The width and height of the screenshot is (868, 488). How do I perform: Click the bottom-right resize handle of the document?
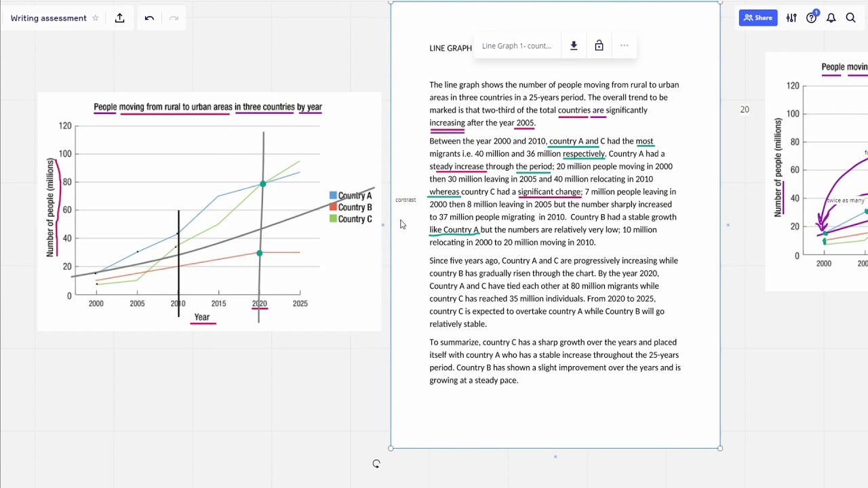(x=720, y=448)
